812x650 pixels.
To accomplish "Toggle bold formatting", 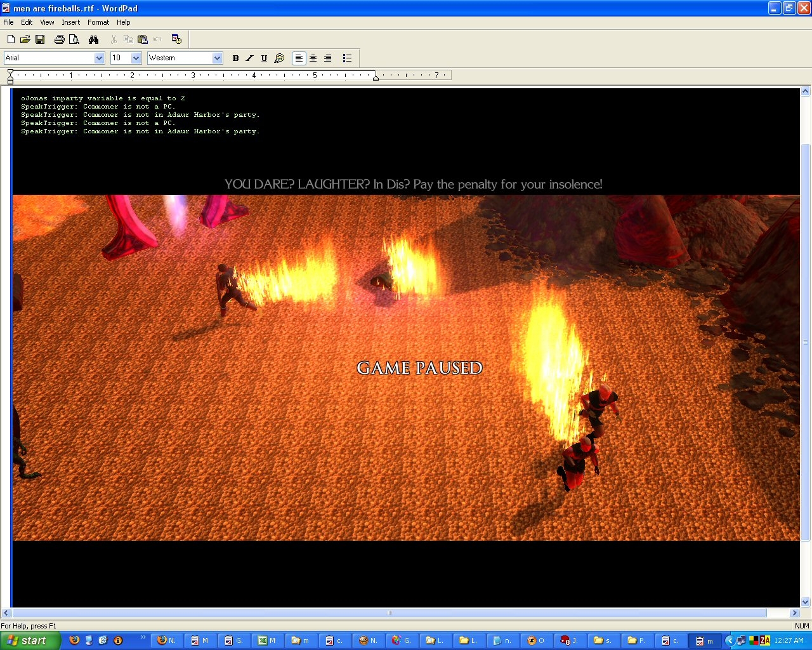I will click(235, 58).
